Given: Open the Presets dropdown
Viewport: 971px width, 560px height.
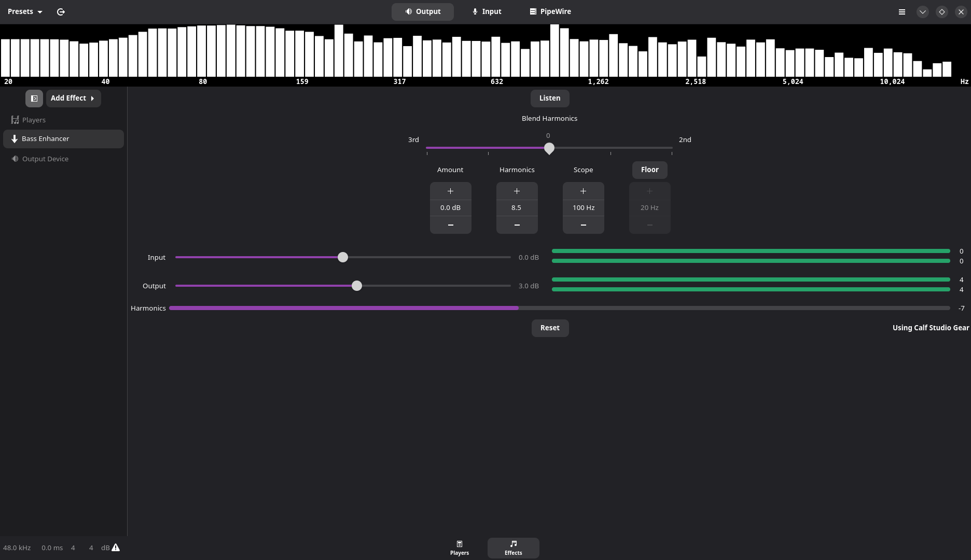Looking at the screenshot, I should coord(25,12).
